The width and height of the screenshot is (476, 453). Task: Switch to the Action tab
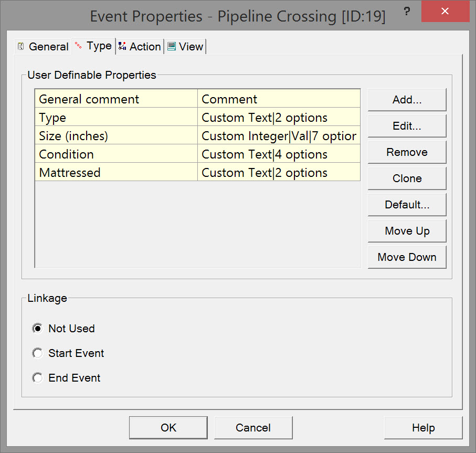click(x=140, y=47)
